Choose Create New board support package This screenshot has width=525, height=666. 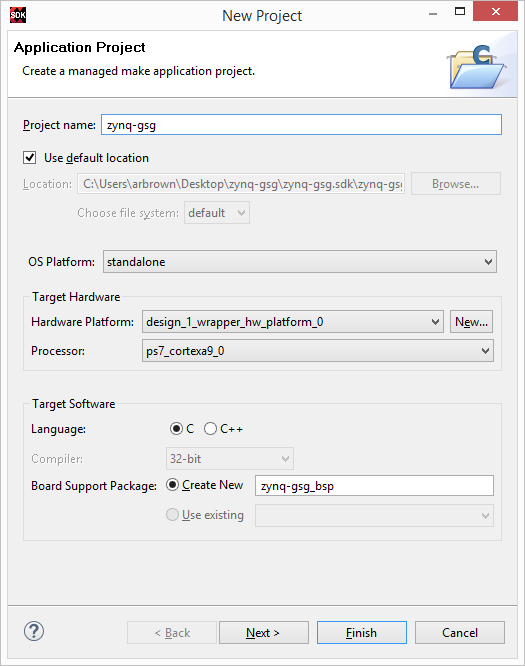point(172,485)
